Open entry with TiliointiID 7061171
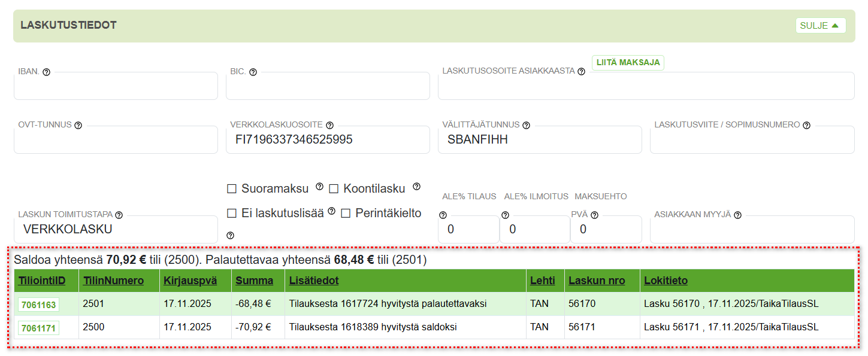 38,328
